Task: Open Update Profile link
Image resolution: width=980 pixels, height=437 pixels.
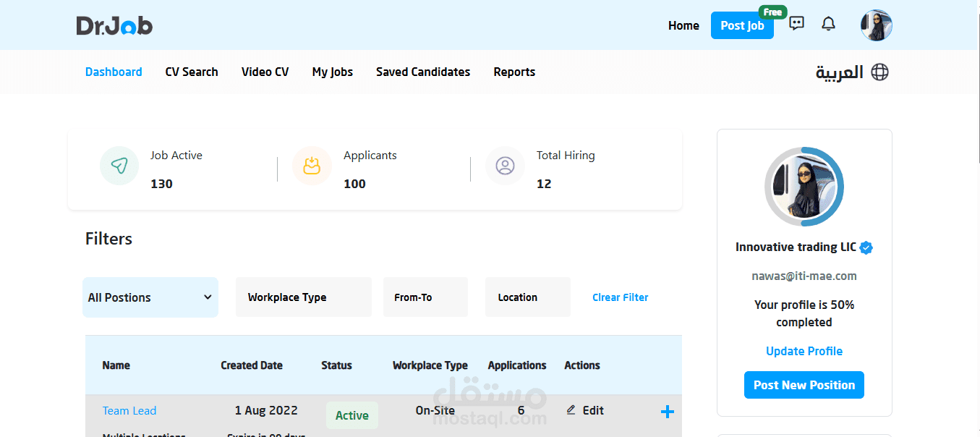Action: coord(804,351)
